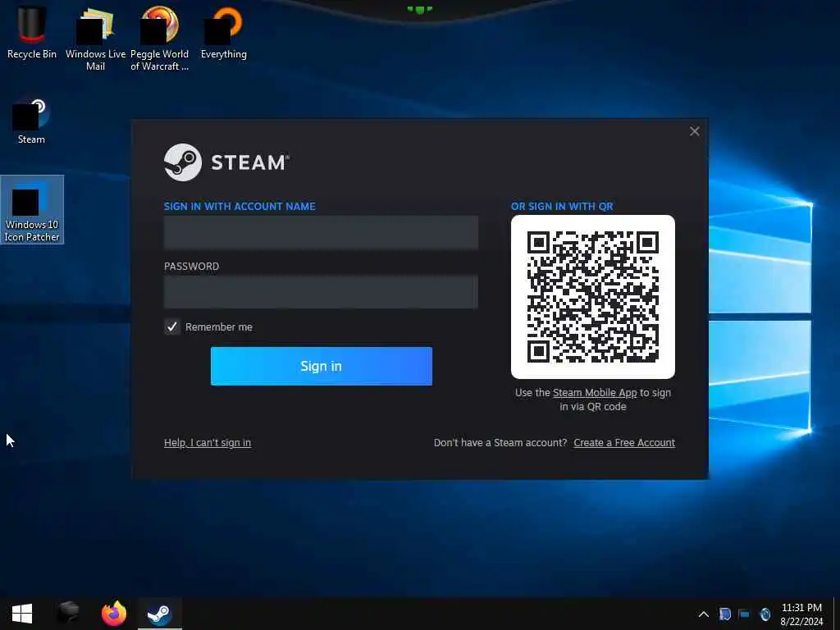Image resolution: width=840 pixels, height=630 pixels.
Task: Select the Steam desktop shortcut
Action: [x=31, y=121]
